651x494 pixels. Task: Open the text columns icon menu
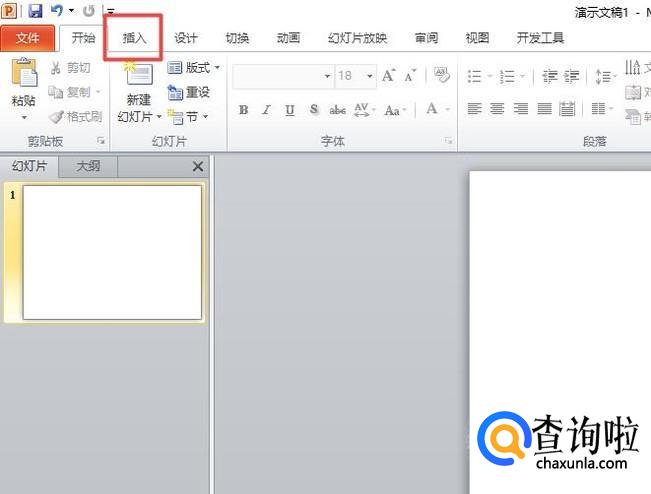click(602, 109)
